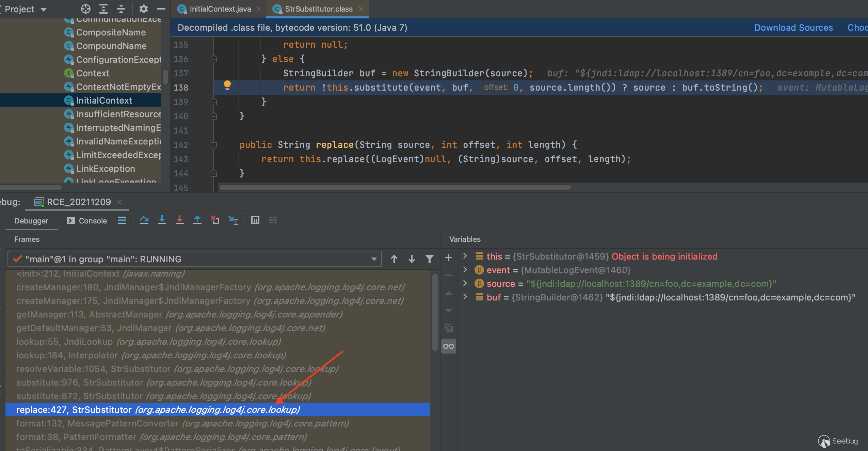Click the editor horizontal scrollbar
The height and width of the screenshot is (451, 868).
(x=395, y=187)
